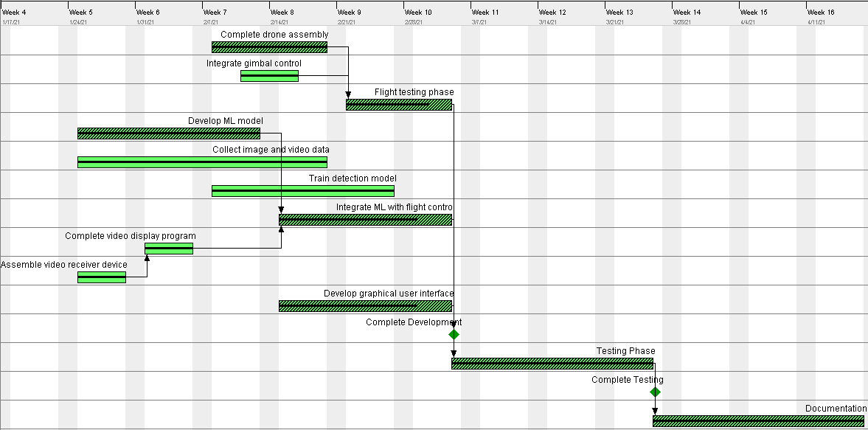The height and width of the screenshot is (430, 868).
Task: Click the Flight testing phase label text
Action: tap(414, 92)
